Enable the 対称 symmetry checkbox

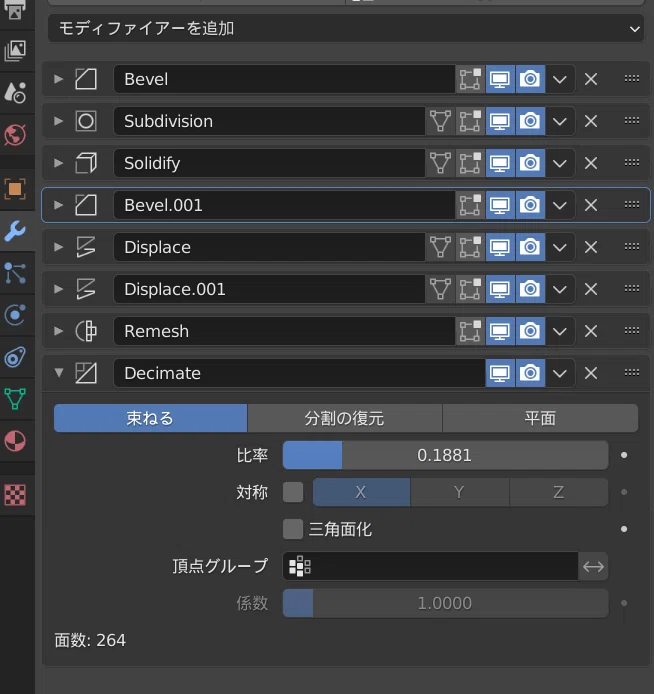[293, 492]
